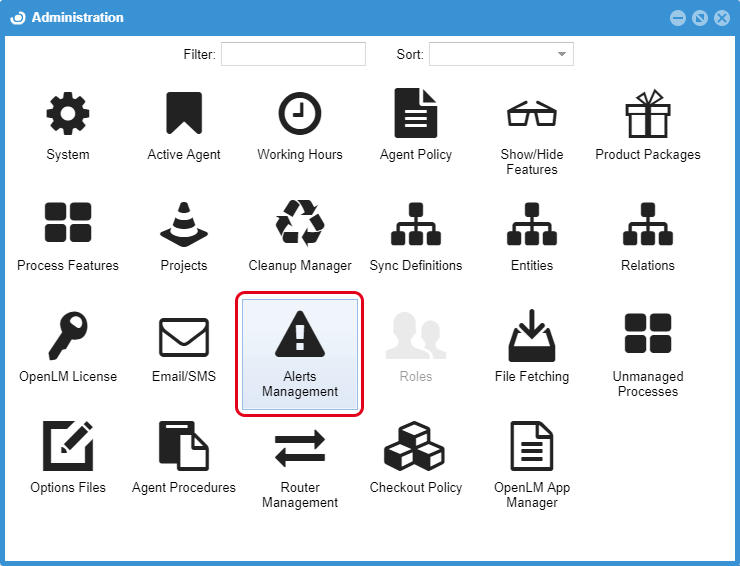Open Cleanup Manager recycle icon
The image size is (740, 566).
click(300, 224)
